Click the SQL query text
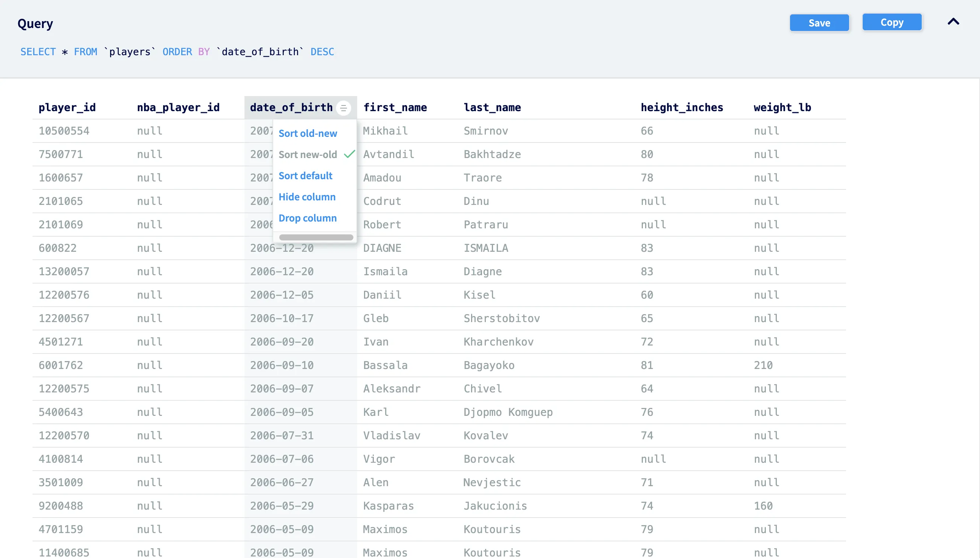This screenshot has height=558, width=980. (x=177, y=52)
